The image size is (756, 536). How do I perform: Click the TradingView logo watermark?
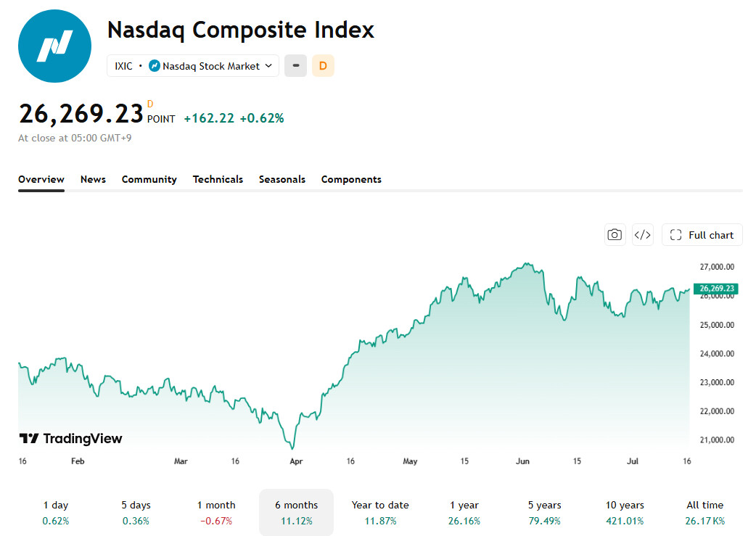tap(71, 438)
